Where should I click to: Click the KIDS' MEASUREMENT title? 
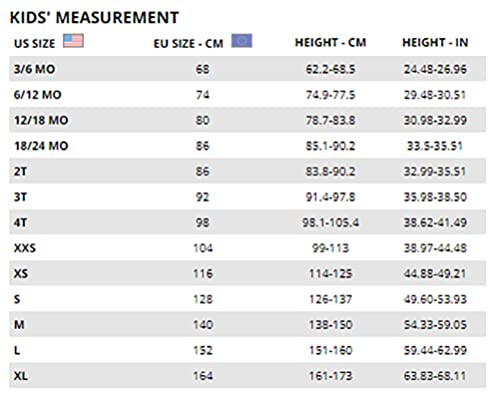point(94,18)
